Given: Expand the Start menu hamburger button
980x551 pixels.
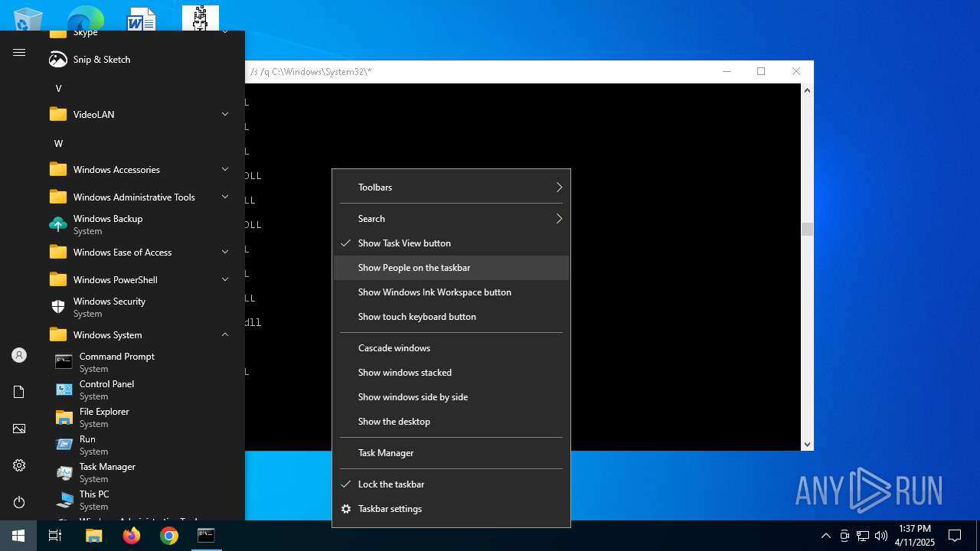Looking at the screenshot, I should point(19,53).
